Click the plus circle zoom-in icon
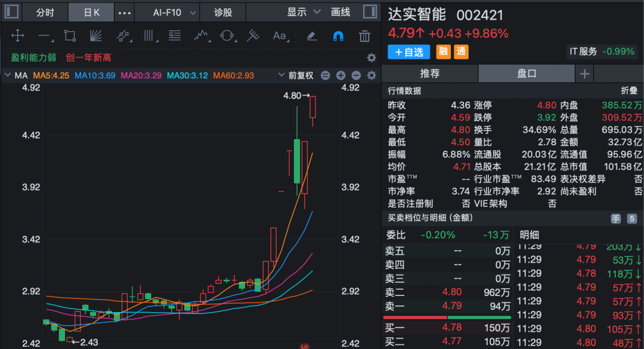This screenshot has width=644, height=349. point(340,76)
